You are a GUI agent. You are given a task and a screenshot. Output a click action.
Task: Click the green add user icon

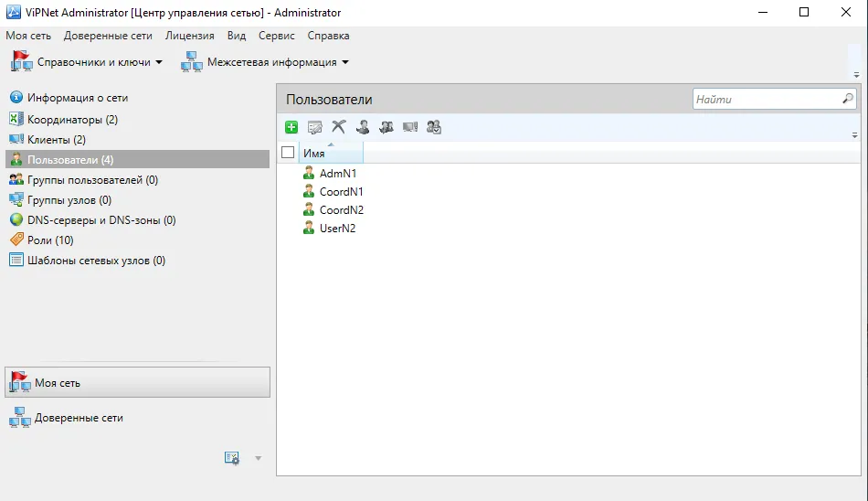(291, 127)
